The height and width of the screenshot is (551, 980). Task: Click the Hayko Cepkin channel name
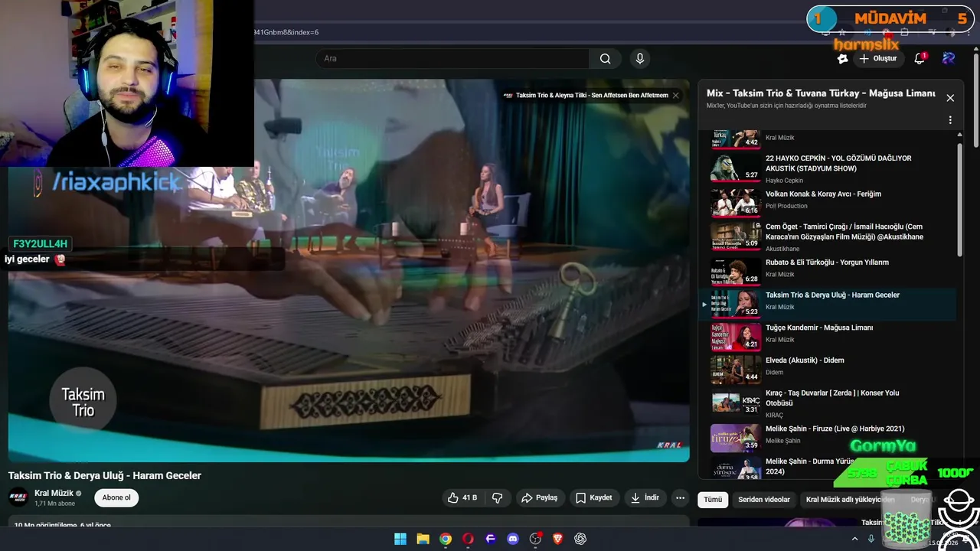[x=784, y=181]
